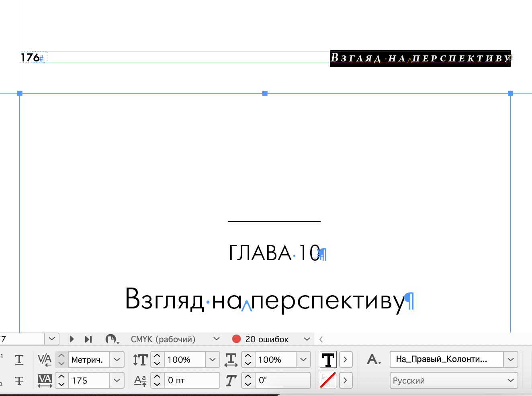The image size is (532, 396).
Task: Expand the fill color options arrow
Action: coord(346,359)
